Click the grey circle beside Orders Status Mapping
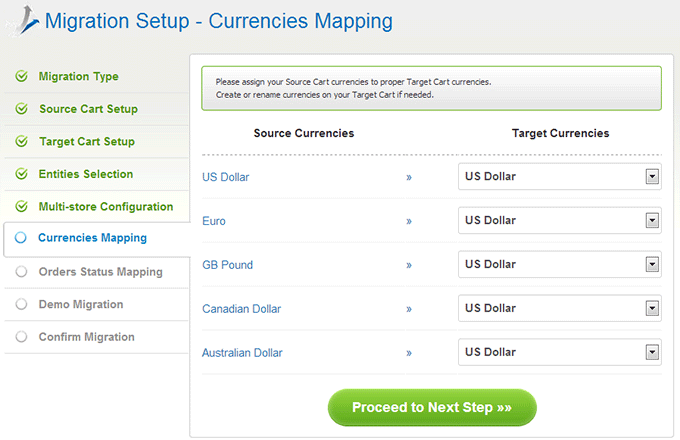The width and height of the screenshot is (680, 440). [21, 272]
